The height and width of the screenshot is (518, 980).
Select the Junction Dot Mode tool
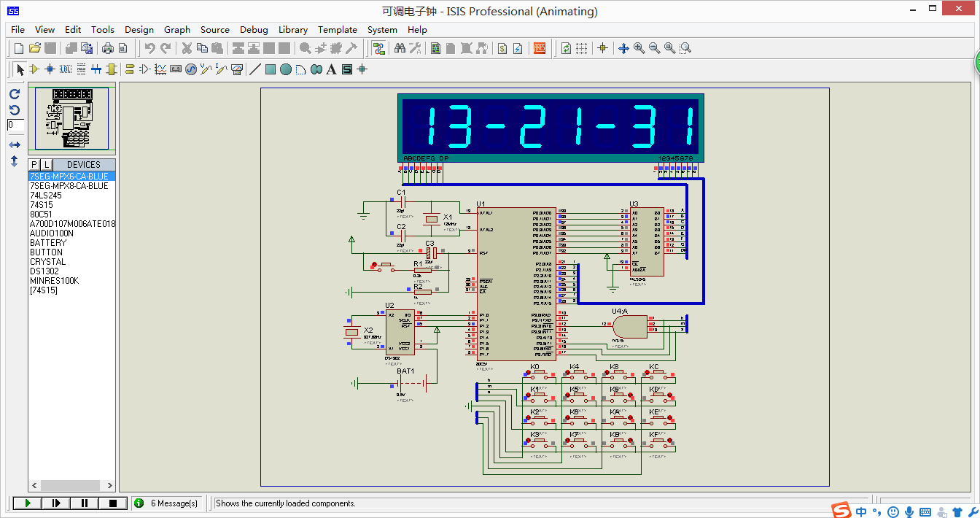click(x=50, y=69)
